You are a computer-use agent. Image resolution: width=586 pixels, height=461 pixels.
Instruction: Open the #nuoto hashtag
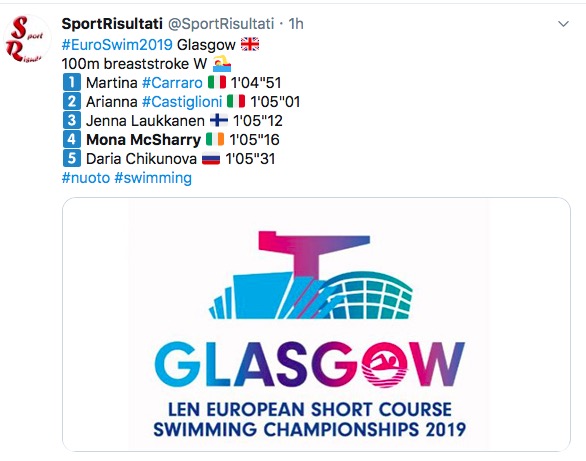(x=86, y=178)
